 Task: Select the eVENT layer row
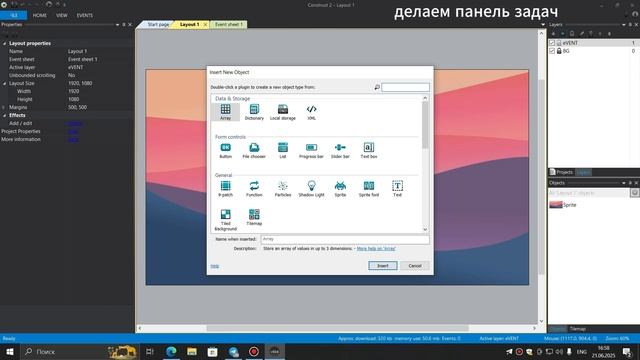(x=593, y=43)
